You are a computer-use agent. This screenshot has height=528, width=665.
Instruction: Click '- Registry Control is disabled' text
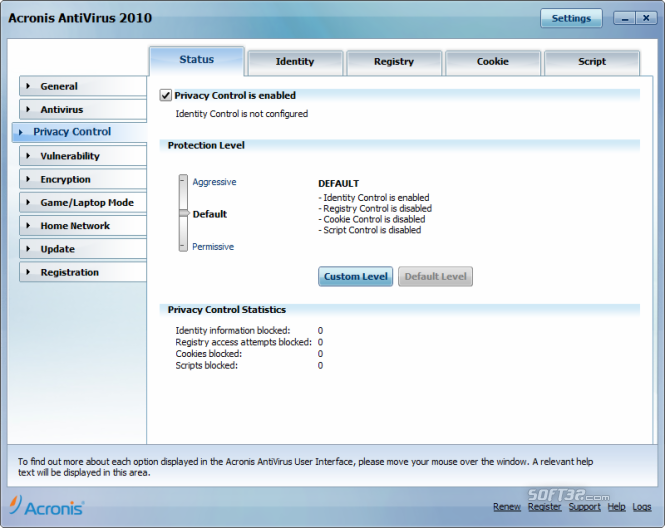coord(375,209)
